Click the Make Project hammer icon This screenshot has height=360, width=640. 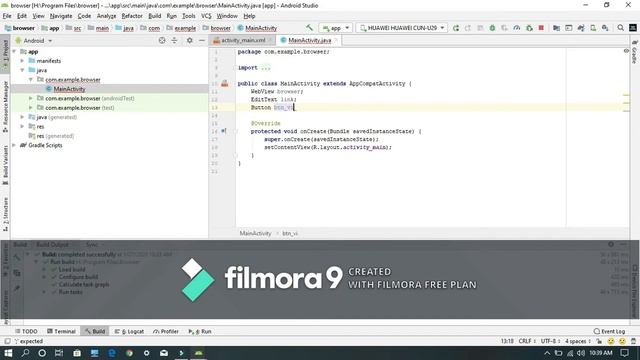[x=309, y=28]
